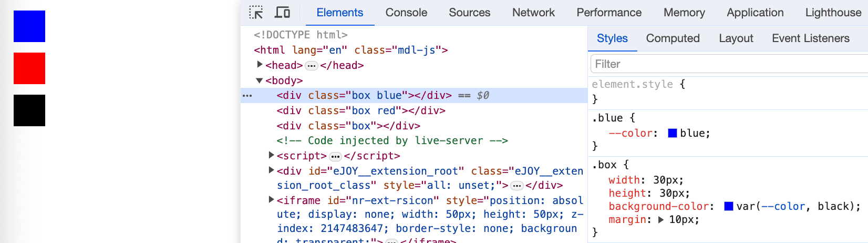Viewport: 868px width, 243px height.
Task: Click the --color link in var()
Action: pos(782,206)
